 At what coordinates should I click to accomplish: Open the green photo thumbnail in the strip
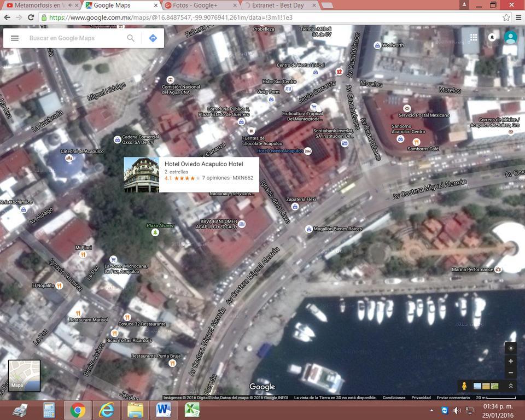click(494, 386)
